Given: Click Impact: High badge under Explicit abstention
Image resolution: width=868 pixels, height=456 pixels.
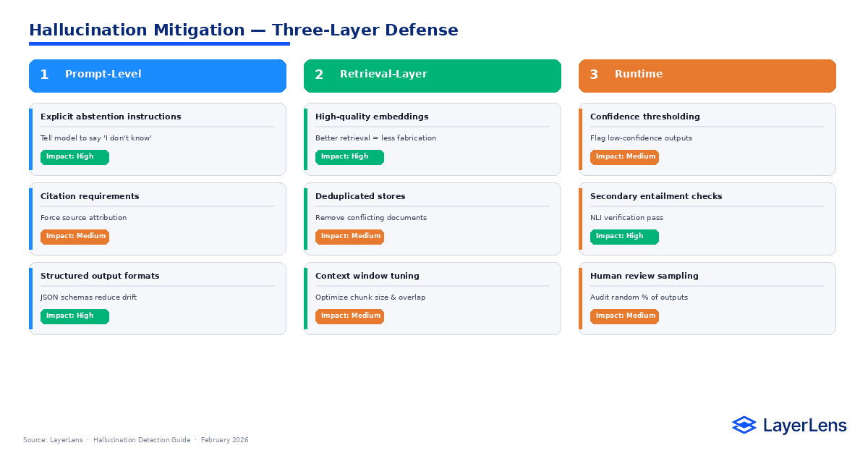Looking at the screenshot, I should click(75, 157).
